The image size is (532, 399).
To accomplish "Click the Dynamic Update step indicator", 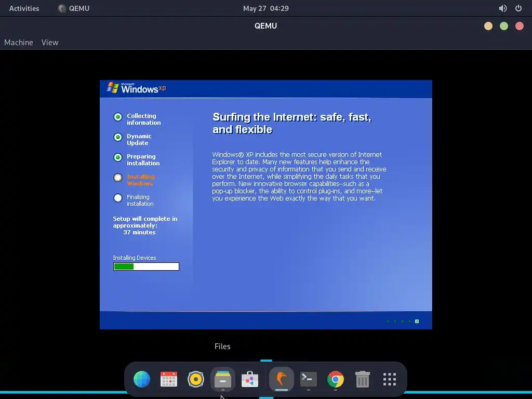I will click(x=118, y=137).
